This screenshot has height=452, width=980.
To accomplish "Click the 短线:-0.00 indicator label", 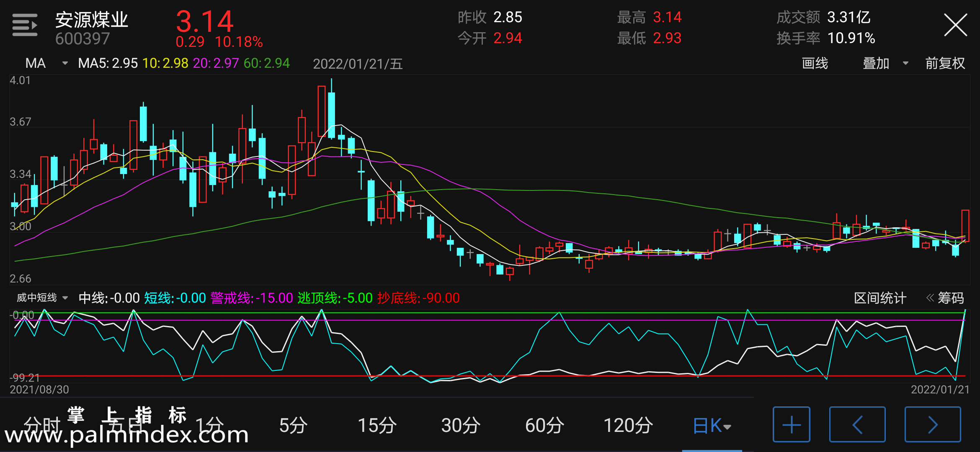I will (175, 298).
